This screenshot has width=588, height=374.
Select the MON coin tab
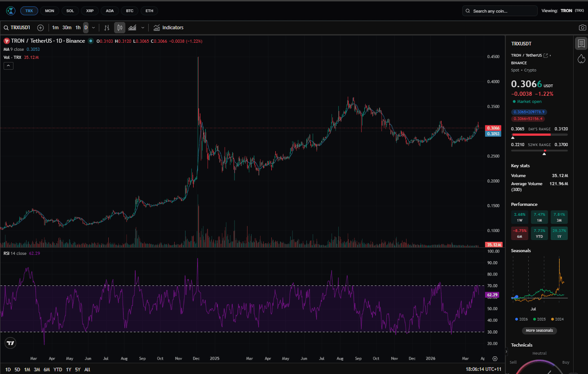(49, 11)
